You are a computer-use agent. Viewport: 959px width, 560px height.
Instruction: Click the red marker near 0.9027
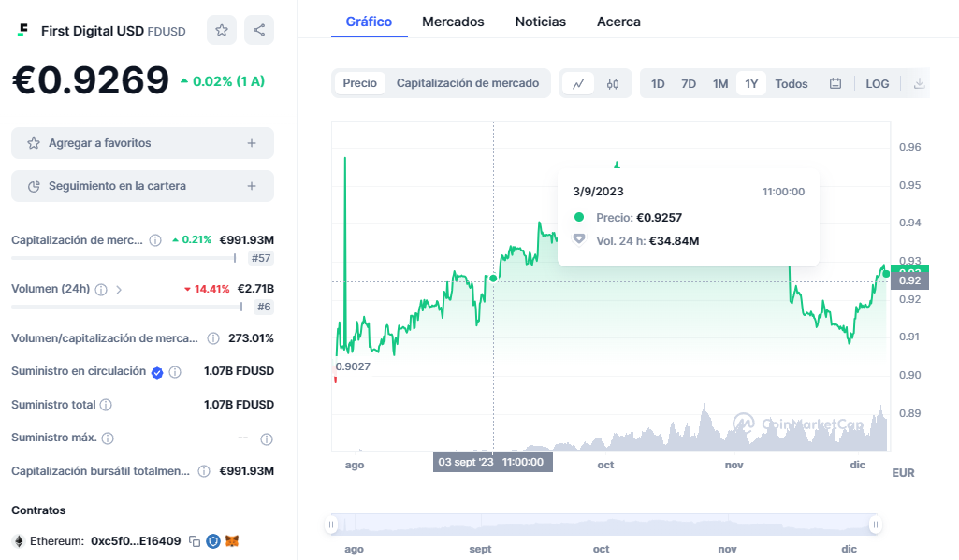tap(335, 380)
